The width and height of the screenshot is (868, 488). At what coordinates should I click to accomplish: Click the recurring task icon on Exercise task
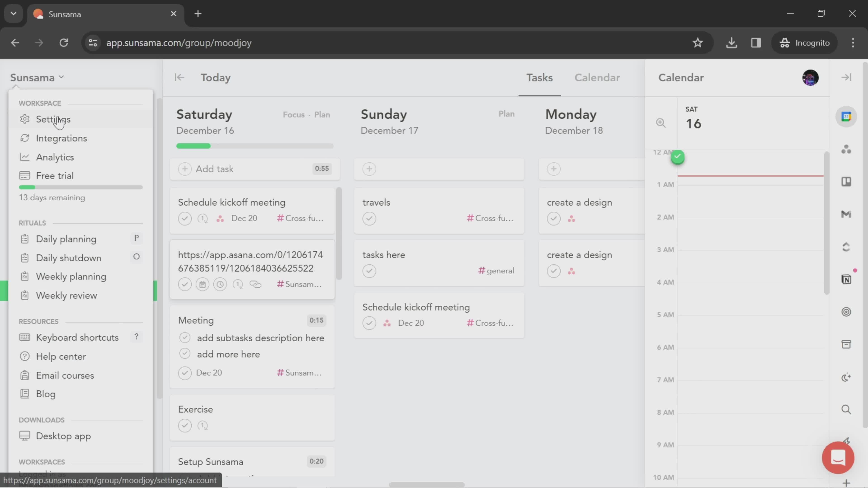point(203,425)
